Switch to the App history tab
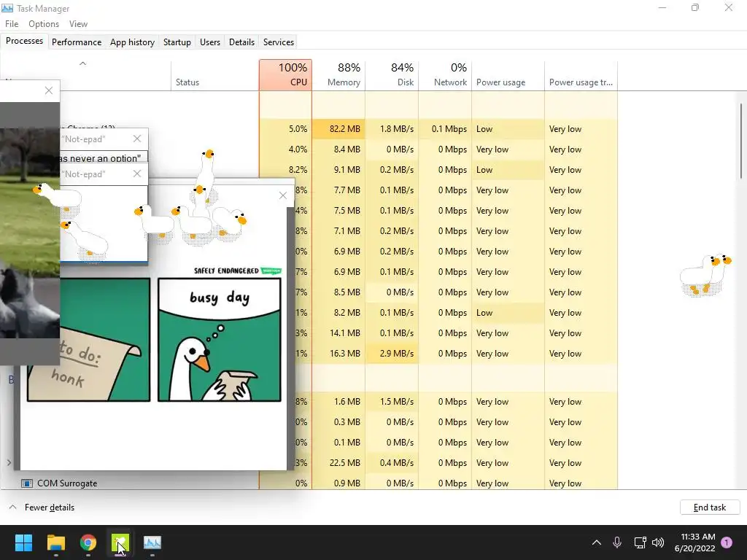The image size is (747, 560). click(x=132, y=42)
